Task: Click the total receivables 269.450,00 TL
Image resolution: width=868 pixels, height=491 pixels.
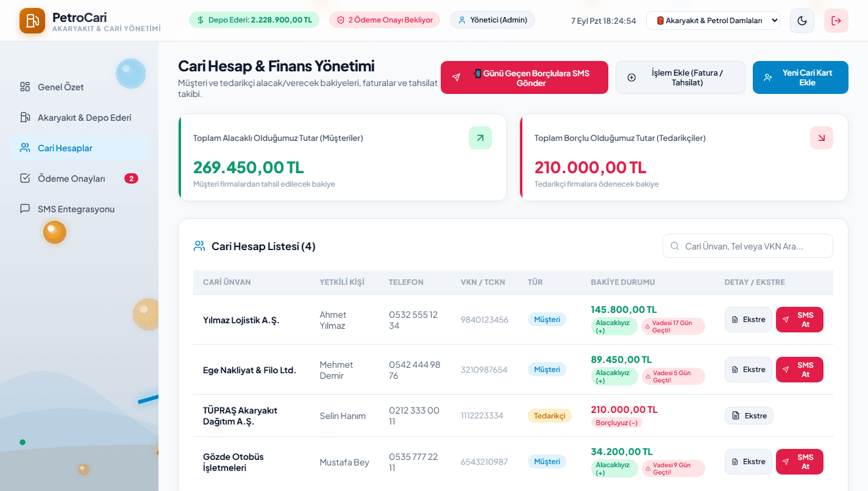Action: [x=249, y=167]
